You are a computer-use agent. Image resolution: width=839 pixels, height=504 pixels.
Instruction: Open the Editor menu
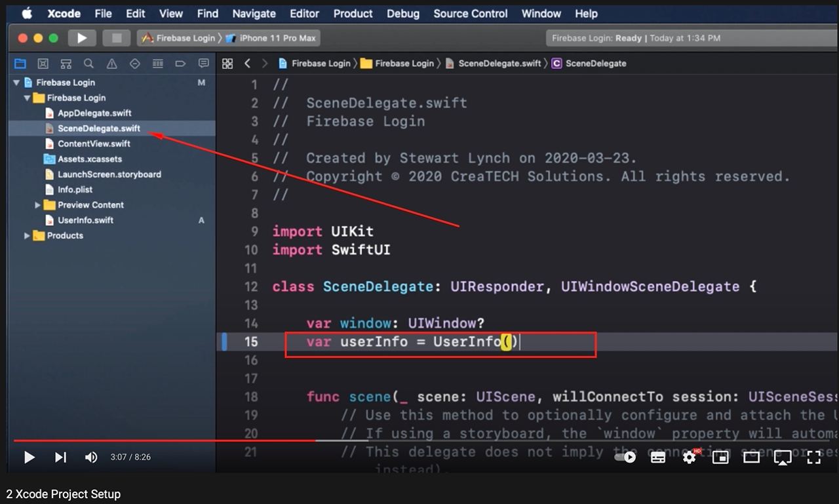coord(305,13)
